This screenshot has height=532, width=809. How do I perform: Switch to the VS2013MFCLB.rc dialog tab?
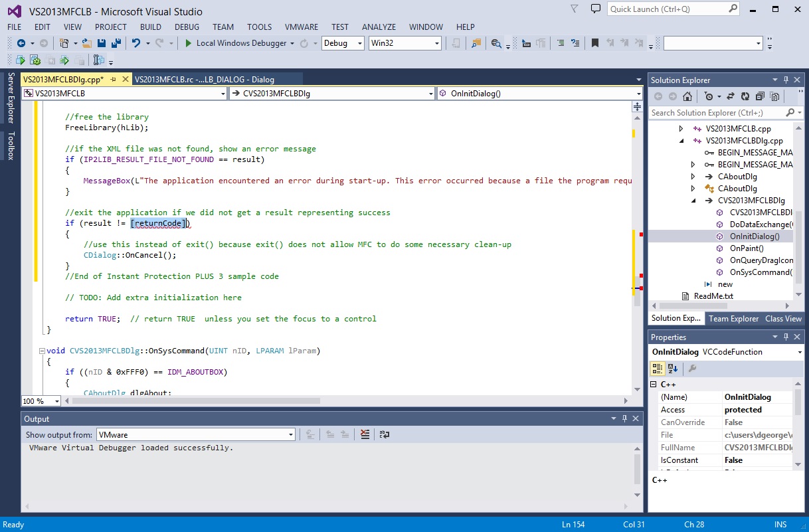click(206, 79)
